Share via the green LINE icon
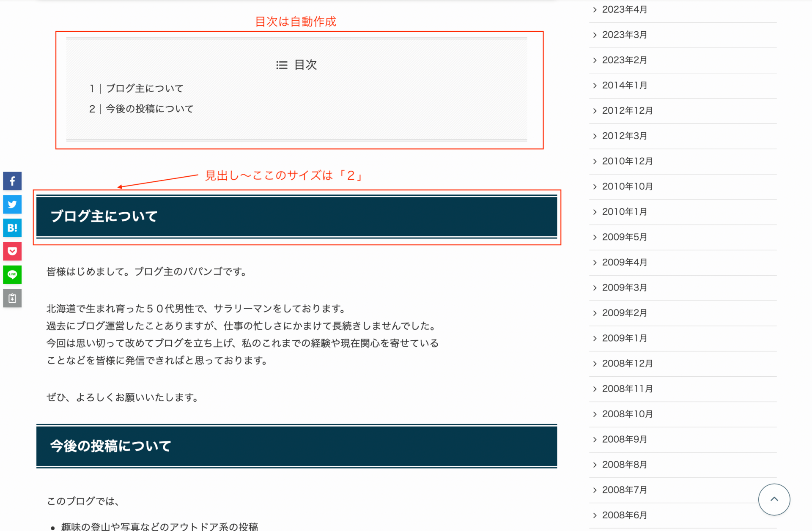This screenshot has width=812, height=531. point(12,275)
